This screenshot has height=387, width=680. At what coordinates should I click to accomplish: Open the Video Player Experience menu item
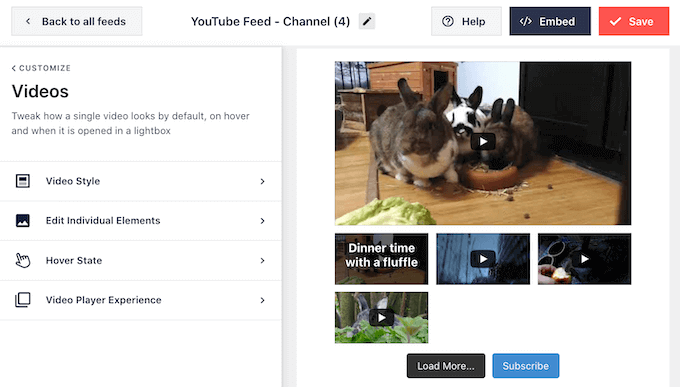[141, 300]
